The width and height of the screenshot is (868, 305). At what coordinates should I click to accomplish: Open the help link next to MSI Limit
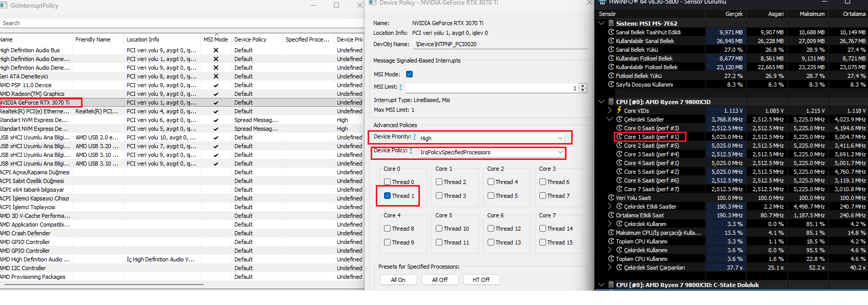(400, 87)
